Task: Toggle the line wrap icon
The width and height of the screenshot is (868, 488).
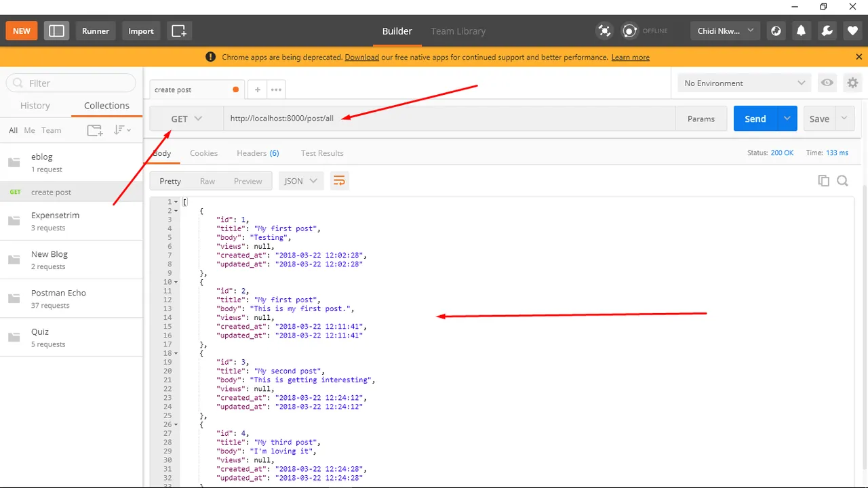Action: (339, 181)
